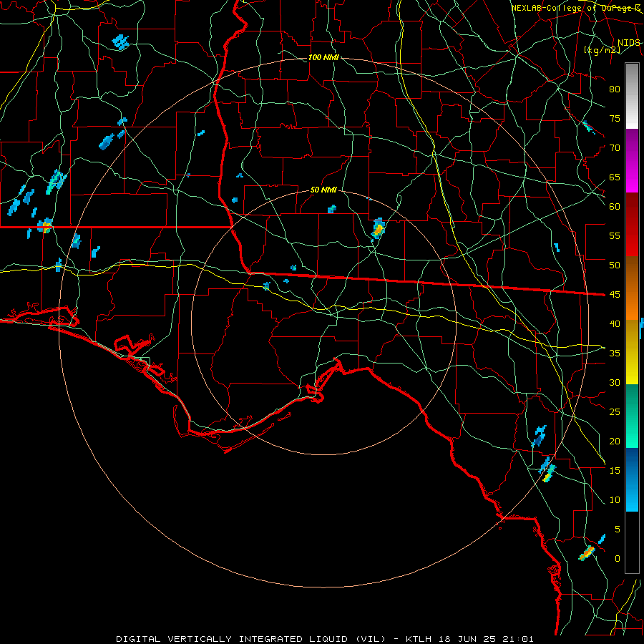Pick the yellow segment of the color bar

pyautogui.click(x=632, y=352)
